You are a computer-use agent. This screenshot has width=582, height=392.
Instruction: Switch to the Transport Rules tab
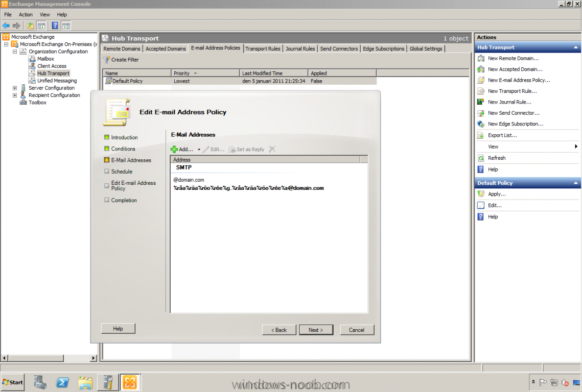tap(263, 48)
